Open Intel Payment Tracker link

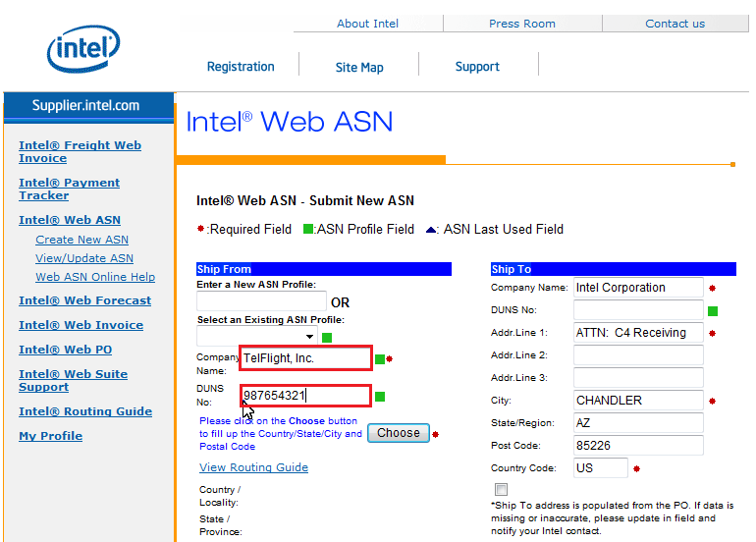pyautogui.click(x=69, y=190)
